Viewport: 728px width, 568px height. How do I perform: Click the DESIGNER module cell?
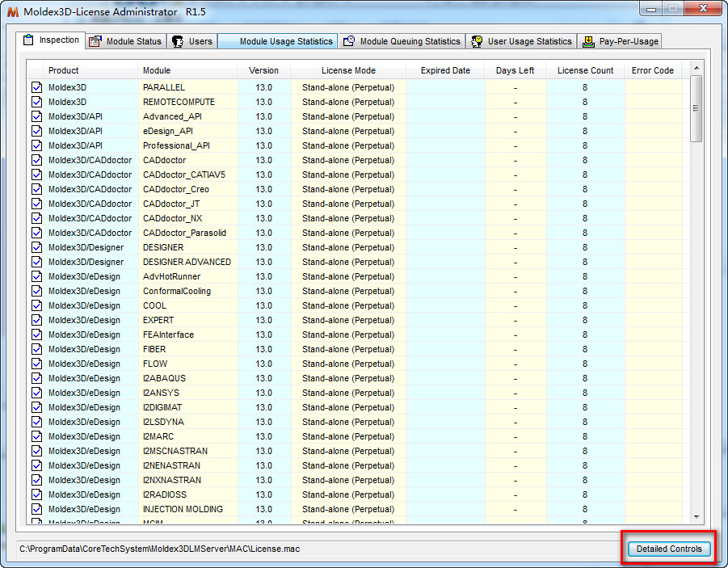pyautogui.click(x=187, y=247)
